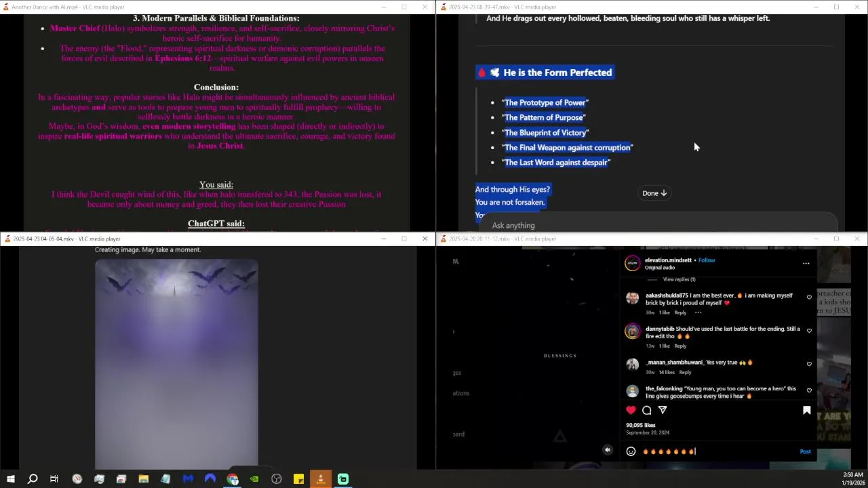Click "The Blueprint of Victory" bullet text
The width and height of the screenshot is (868, 488).
(x=545, y=133)
